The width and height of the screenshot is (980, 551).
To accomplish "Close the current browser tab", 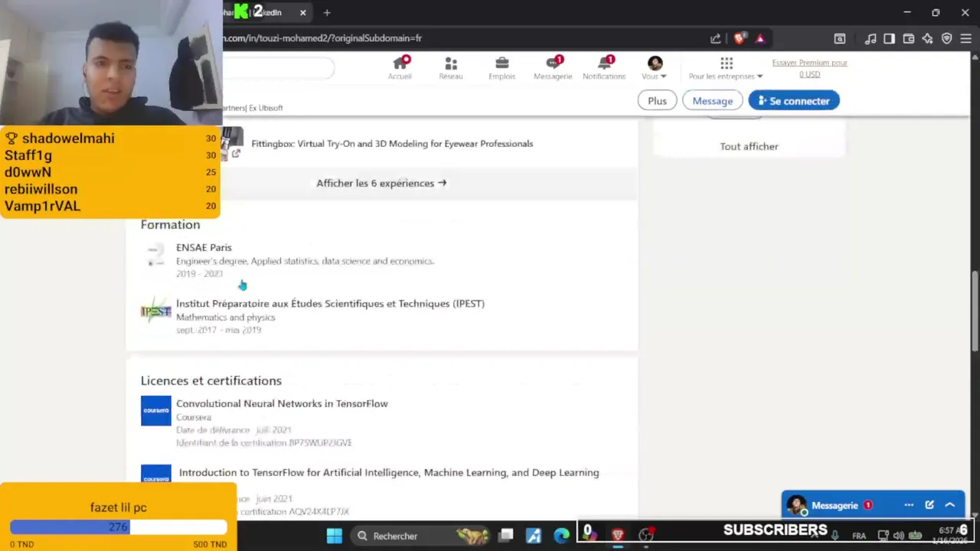I will click(x=302, y=12).
